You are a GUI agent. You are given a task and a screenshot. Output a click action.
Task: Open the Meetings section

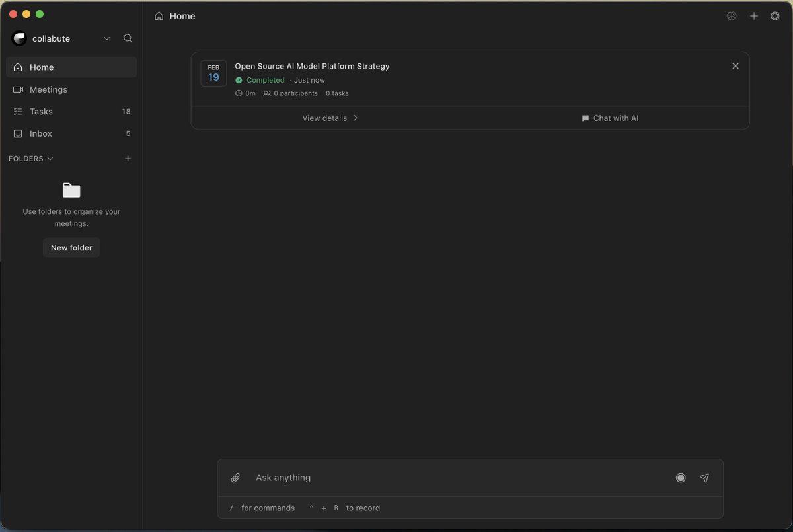coord(71,89)
